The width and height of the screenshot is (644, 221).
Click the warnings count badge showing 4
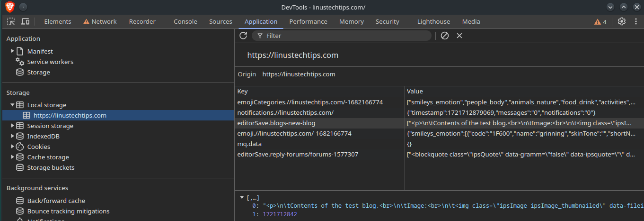[x=600, y=22]
